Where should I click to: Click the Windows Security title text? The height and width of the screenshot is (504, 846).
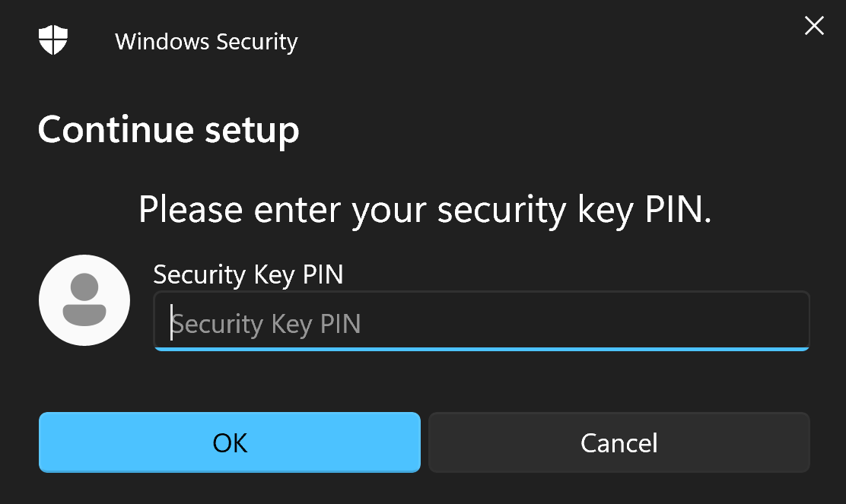(x=206, y=42)
